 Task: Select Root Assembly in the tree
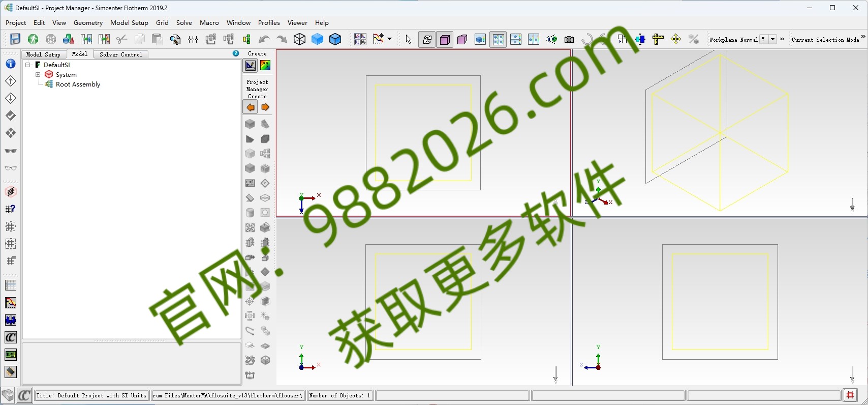tap(78, 84)
